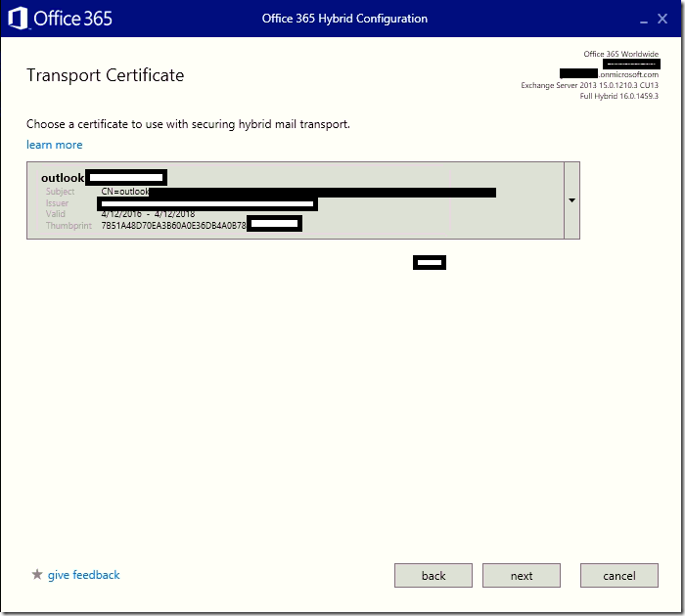Image resolution: width=685 pixels, height=616 pixels.
Task: Proceed with the next button
Action: coord(522,575)
